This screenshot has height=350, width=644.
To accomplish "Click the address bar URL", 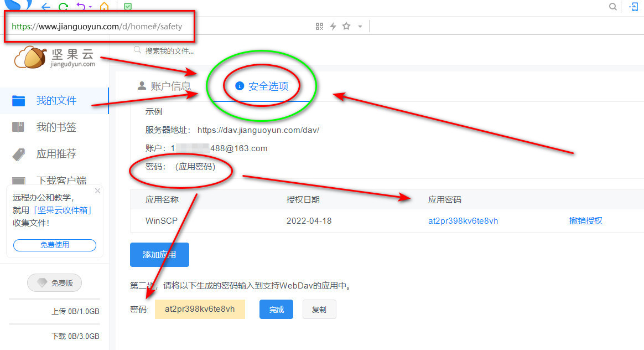I will [x=97, y=27].
